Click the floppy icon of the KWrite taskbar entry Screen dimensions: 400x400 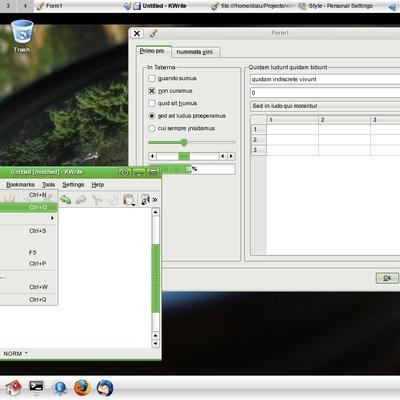[x=137, y=6]
